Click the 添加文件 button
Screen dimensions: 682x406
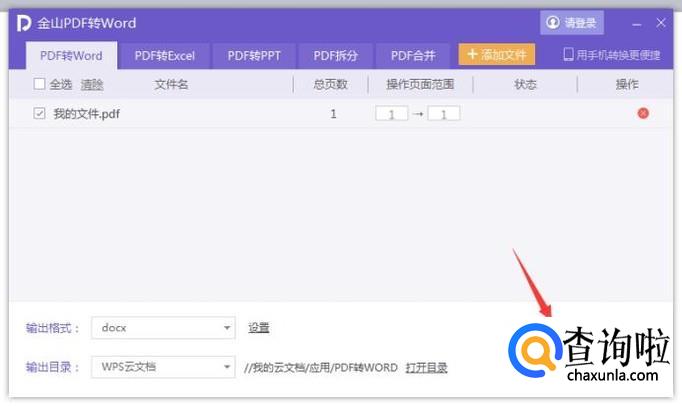[x=496, y=55]
